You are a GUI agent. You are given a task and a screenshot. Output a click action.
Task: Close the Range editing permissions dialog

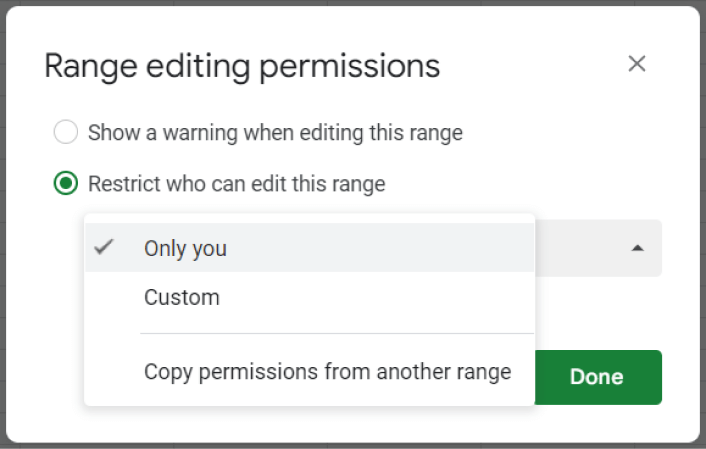pos(637,64)
